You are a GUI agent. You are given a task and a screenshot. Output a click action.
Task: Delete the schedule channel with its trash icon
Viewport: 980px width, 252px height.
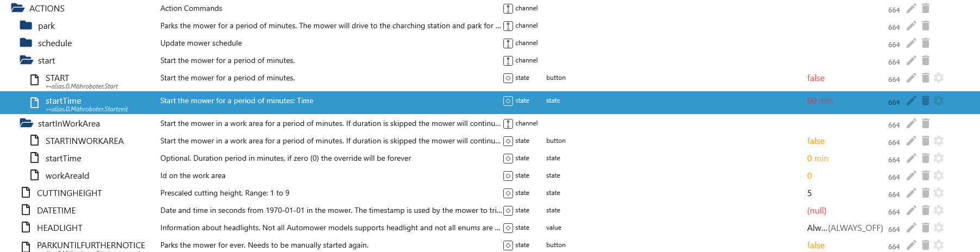click(926, 43)
